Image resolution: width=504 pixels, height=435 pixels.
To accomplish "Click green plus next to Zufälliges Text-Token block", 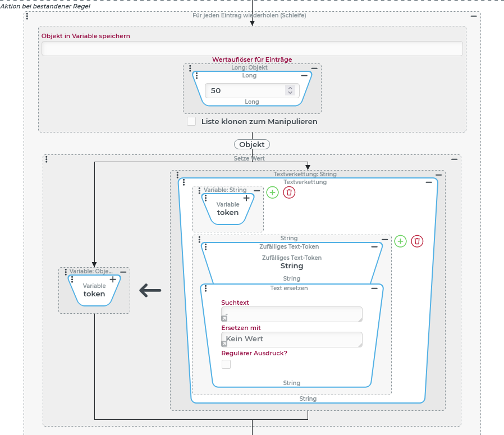I will (400, 241).
